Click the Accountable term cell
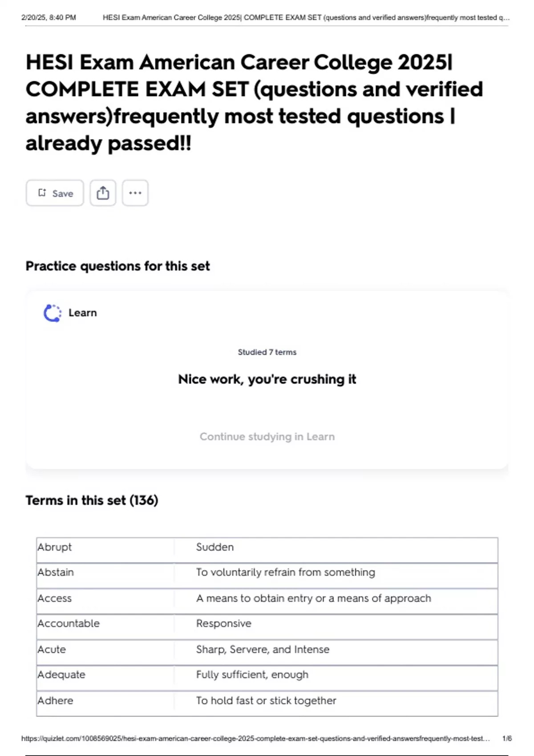 coord(69,623)
